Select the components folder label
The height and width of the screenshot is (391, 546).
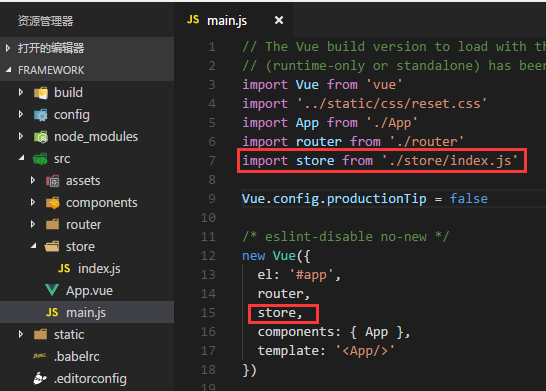[x=102, y=203]
